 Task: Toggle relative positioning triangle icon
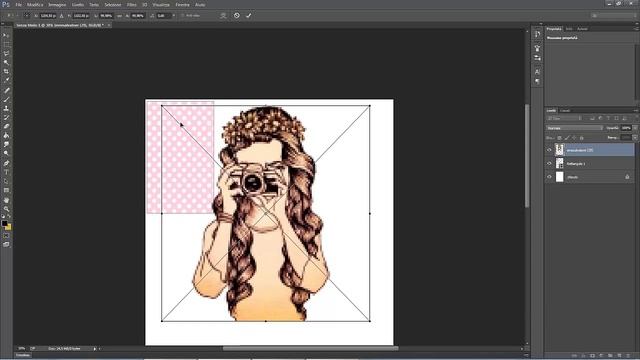coord(62,16)
